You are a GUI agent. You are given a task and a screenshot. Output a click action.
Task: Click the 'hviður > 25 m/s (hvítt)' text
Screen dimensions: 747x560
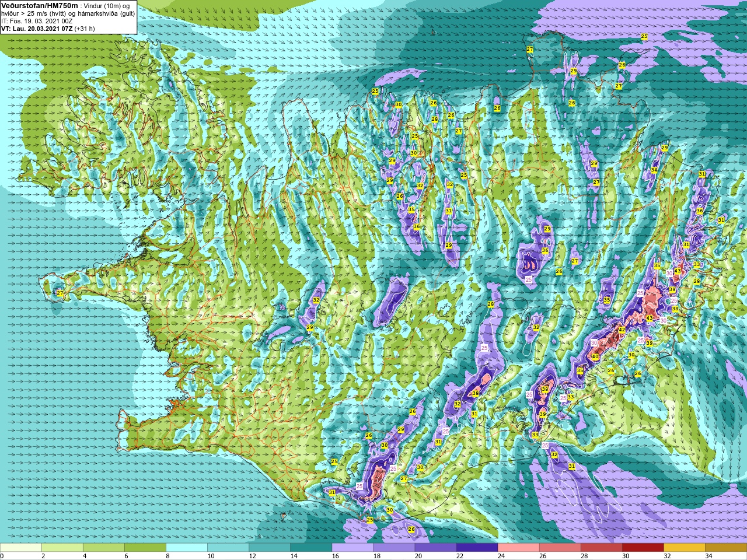(33, 13)
